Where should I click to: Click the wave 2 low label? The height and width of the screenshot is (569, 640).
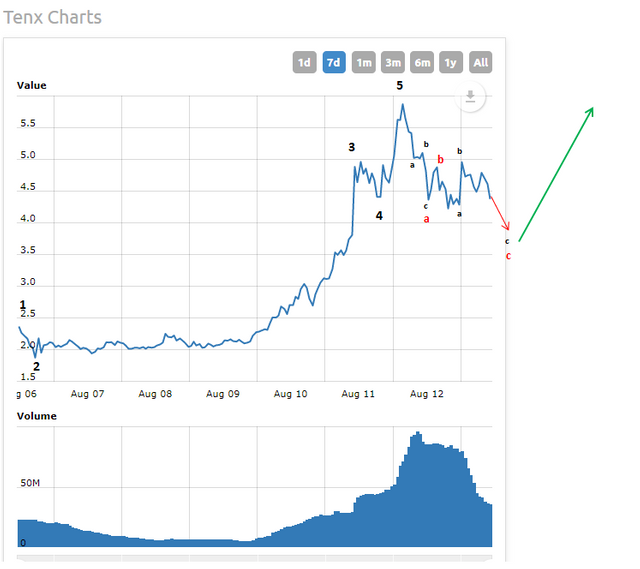click(x=36, y=366)
